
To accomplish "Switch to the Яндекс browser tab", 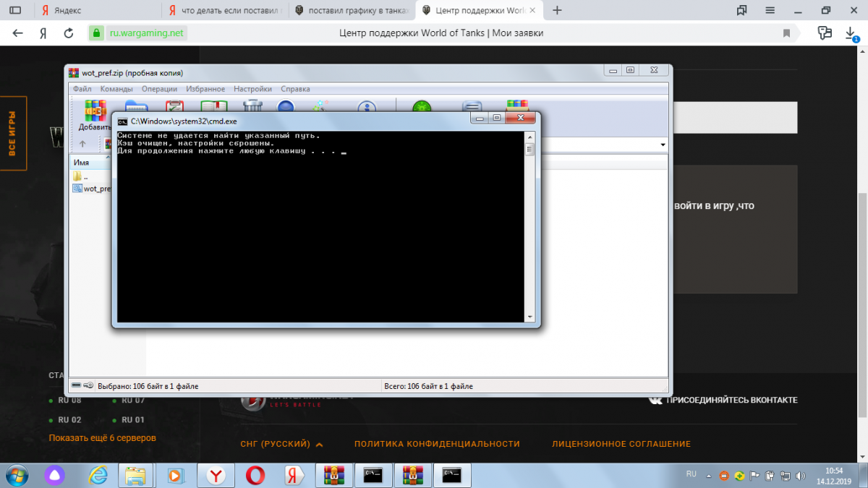I will 80,10.
